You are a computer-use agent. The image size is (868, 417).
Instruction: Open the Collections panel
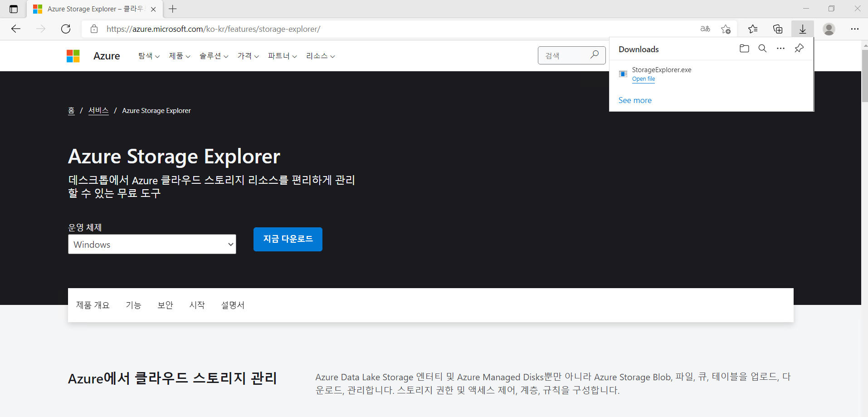click(778, 29)
